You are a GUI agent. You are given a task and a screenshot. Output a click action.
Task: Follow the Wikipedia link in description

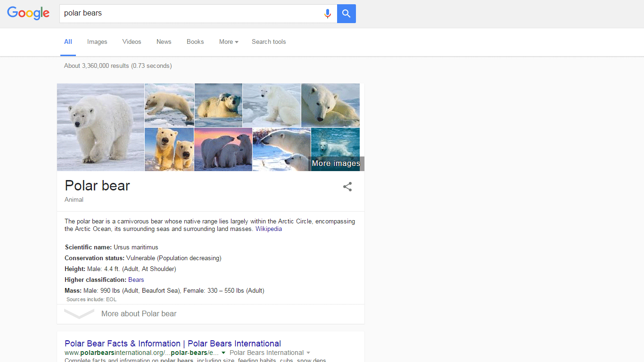(269, 229)
